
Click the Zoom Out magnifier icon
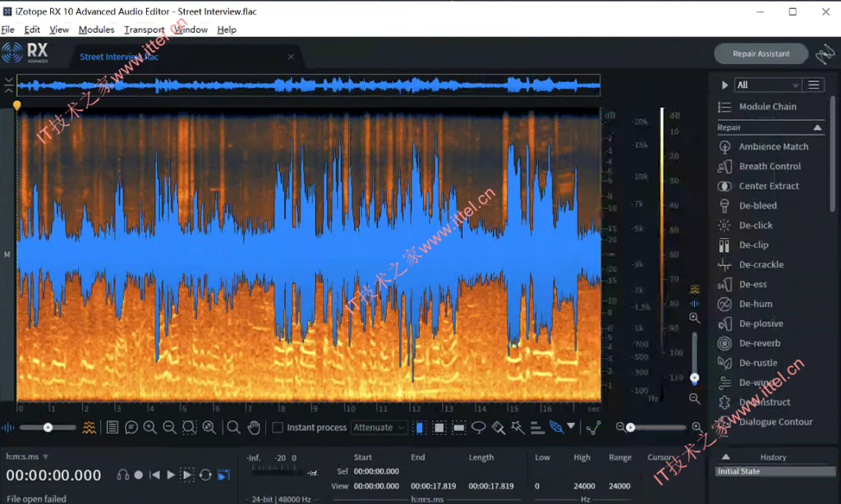click(x=169, y=427)
